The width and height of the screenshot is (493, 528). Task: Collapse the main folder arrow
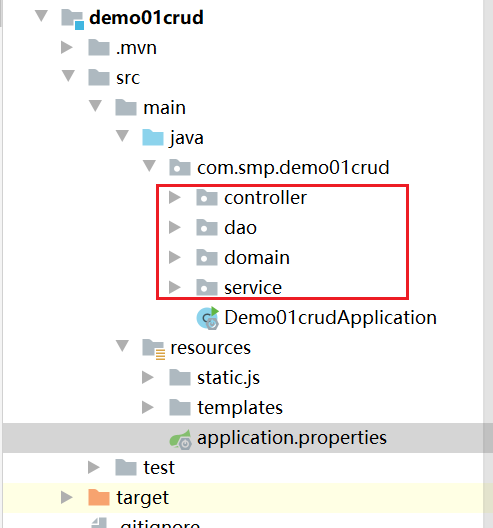pos(95,106)
